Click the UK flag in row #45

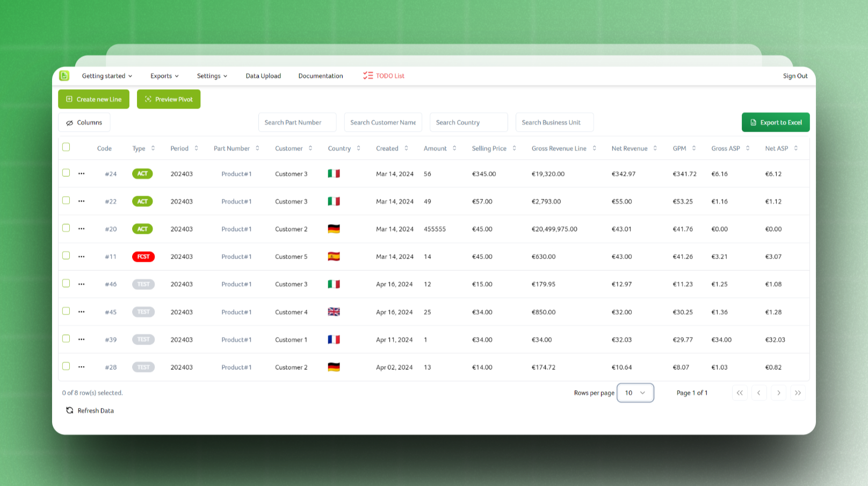(334, 312)
